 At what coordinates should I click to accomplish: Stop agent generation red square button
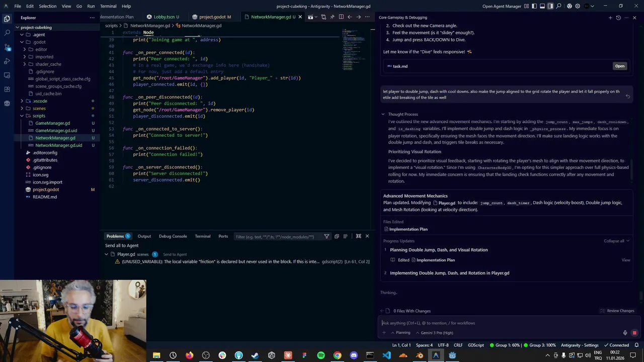point(634,333)
